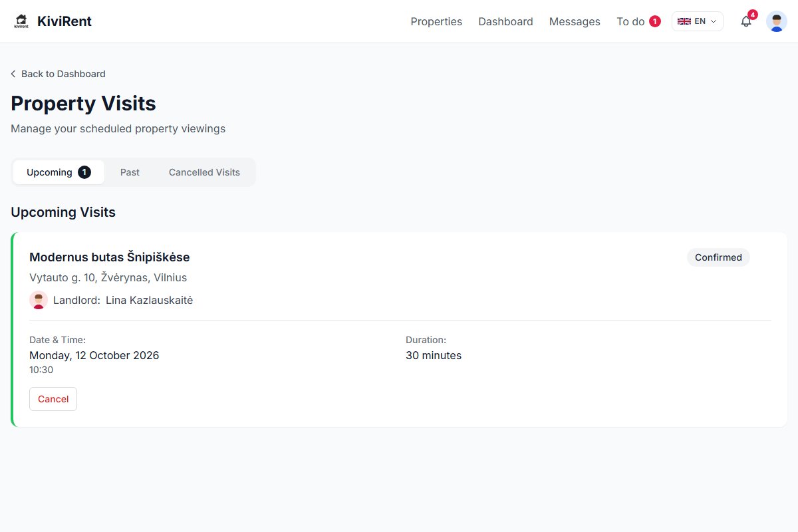Open the Cancelled Visits tab
Screen dimensions: 798x532
204,172
